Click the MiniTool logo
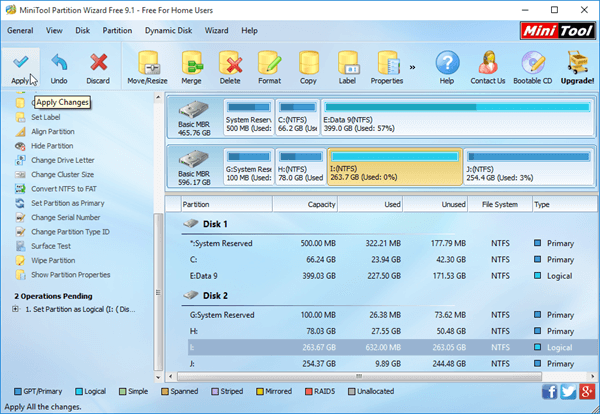Viewport: 600px width, 414px height. pyautogui.click(x=558, y=31)
